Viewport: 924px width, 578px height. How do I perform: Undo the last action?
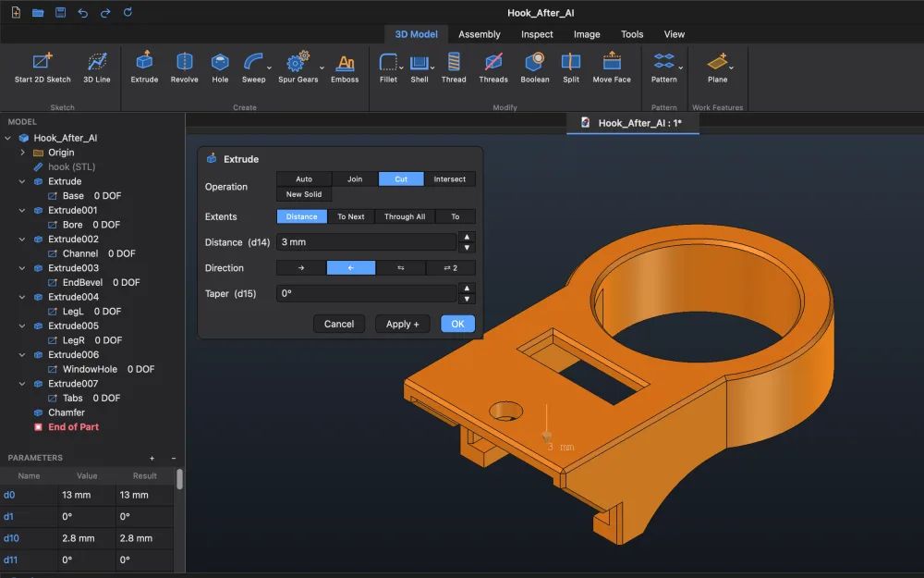(82, 12)
